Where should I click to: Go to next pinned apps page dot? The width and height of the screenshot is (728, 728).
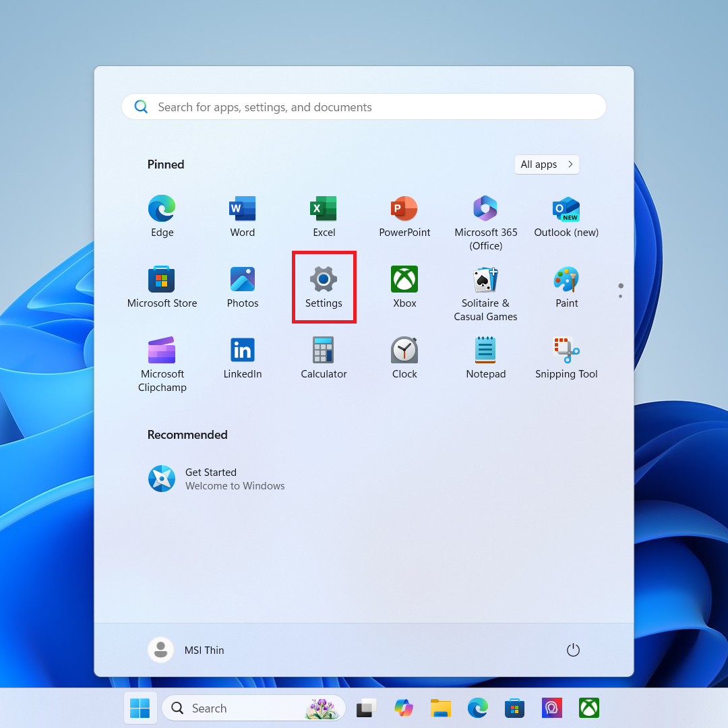coord(620,296)
